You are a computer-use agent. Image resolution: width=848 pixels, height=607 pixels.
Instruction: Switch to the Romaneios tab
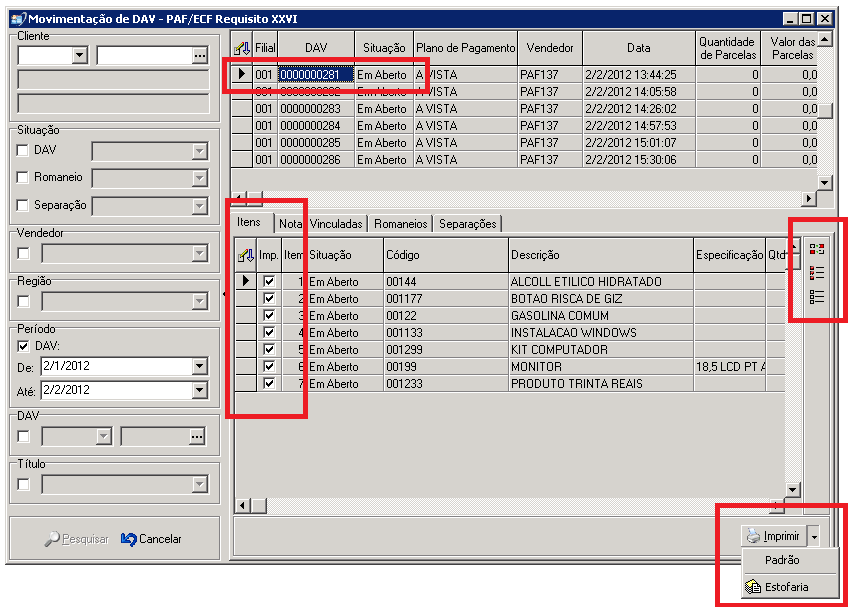point(401,224)
